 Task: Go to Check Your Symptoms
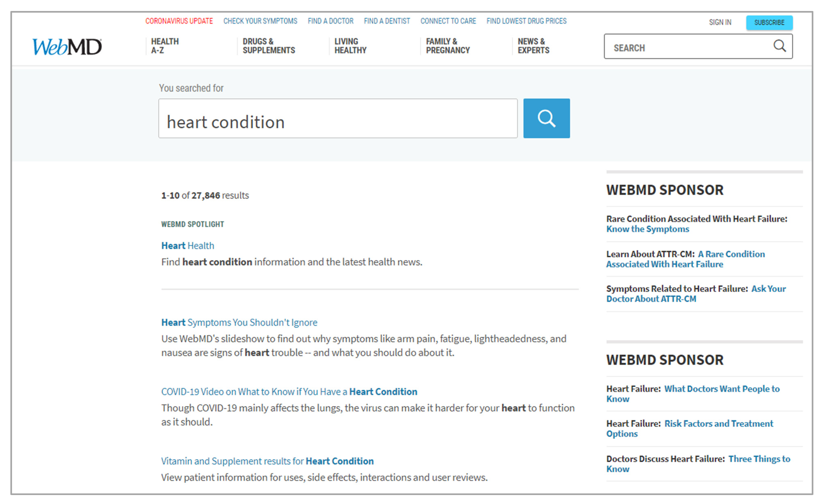point(260,21)
